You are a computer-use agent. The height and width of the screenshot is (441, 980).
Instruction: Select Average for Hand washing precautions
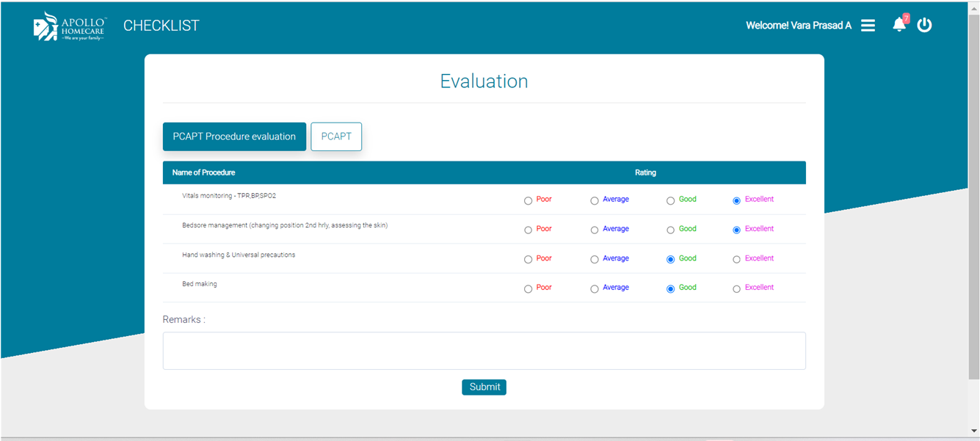point(595,258)
